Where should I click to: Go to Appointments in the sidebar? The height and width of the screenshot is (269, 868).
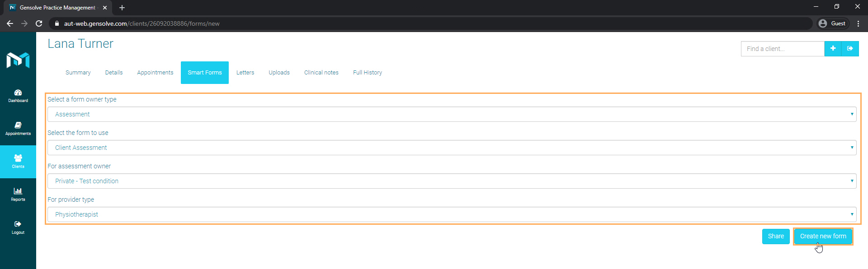(x=18, y=129)
